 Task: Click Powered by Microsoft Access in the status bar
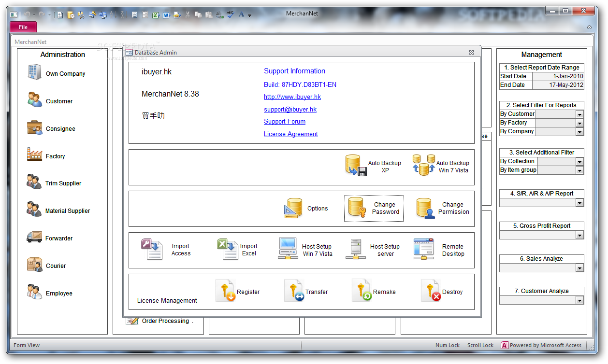click(x=541, y=345)
